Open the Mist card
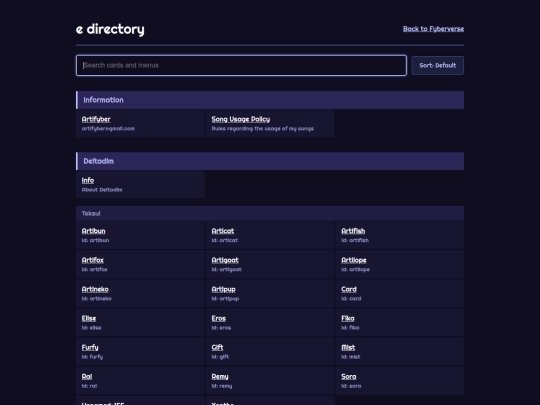 point(348,347)
